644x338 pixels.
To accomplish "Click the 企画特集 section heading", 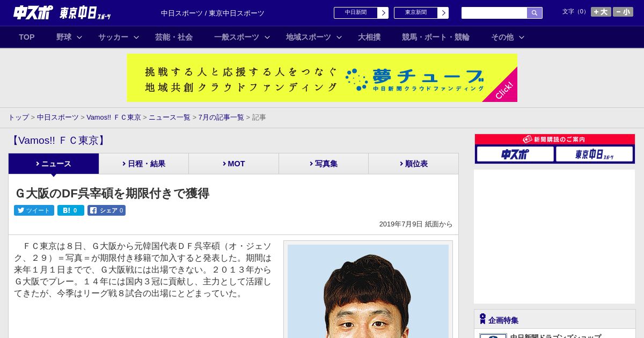I will (503, 320).
